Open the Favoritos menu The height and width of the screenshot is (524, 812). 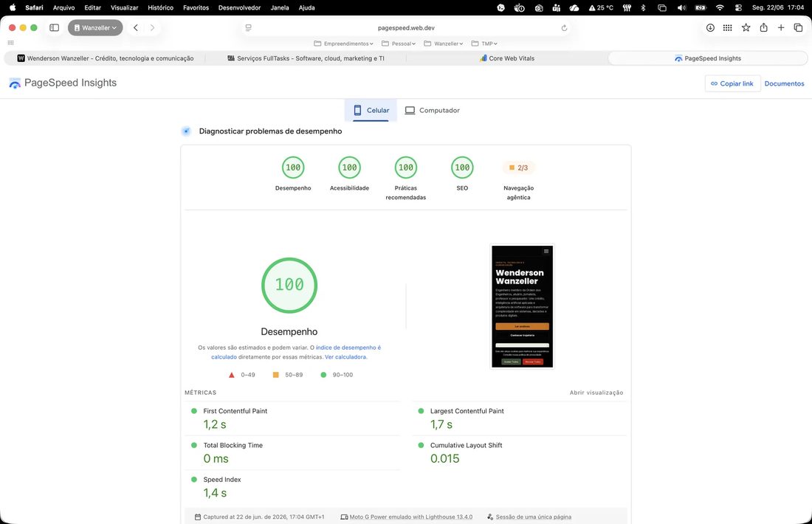[x=196, y=8]
